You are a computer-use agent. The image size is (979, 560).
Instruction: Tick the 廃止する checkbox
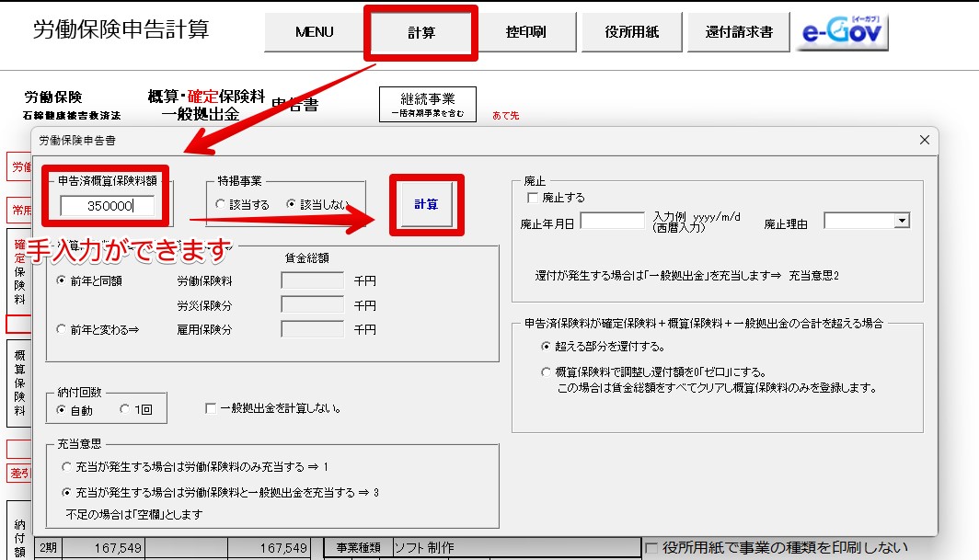(x=533, y=198)
